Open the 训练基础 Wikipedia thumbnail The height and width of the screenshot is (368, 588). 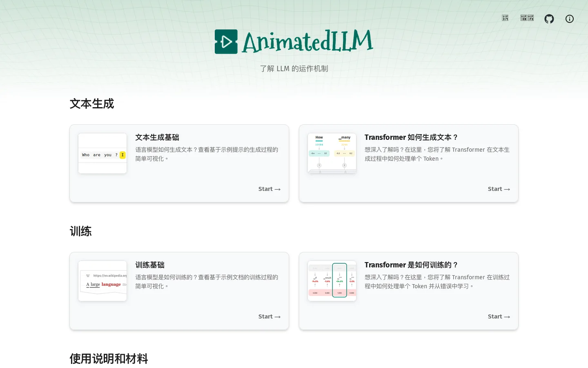tap(102, 281)
